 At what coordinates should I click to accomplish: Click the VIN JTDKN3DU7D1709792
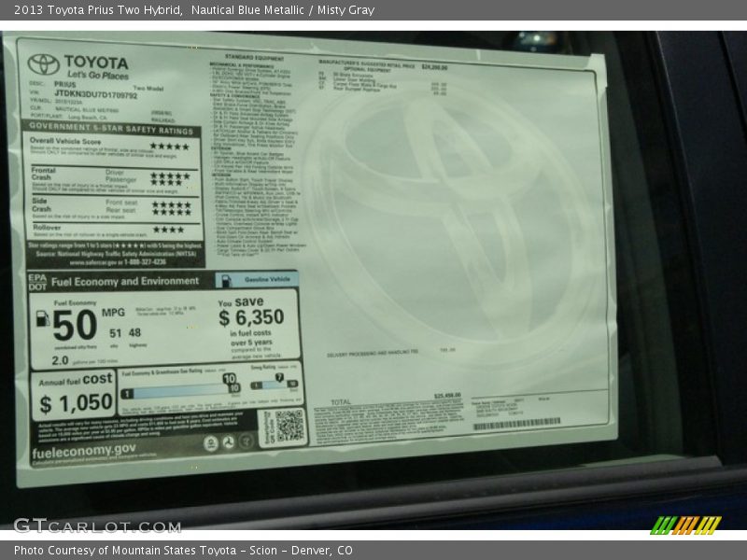coord(95,95)
